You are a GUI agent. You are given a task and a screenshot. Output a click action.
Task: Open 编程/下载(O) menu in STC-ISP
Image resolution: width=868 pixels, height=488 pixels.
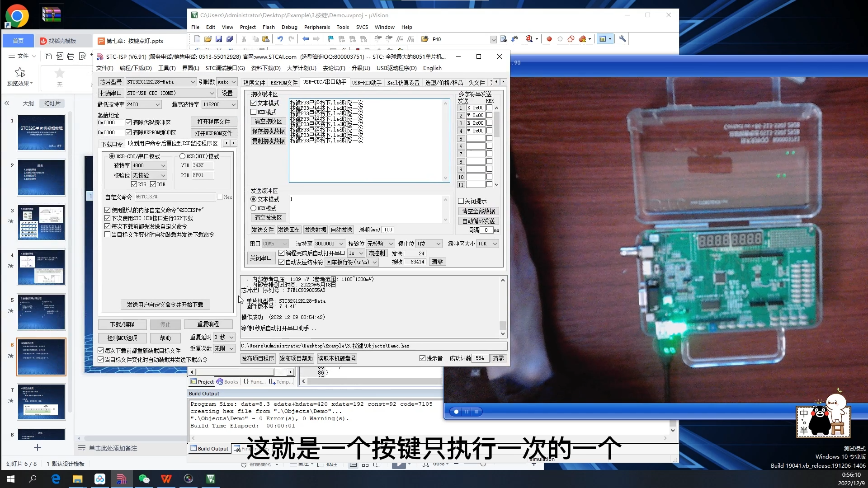pyautogui.click(x=136, y=68)
